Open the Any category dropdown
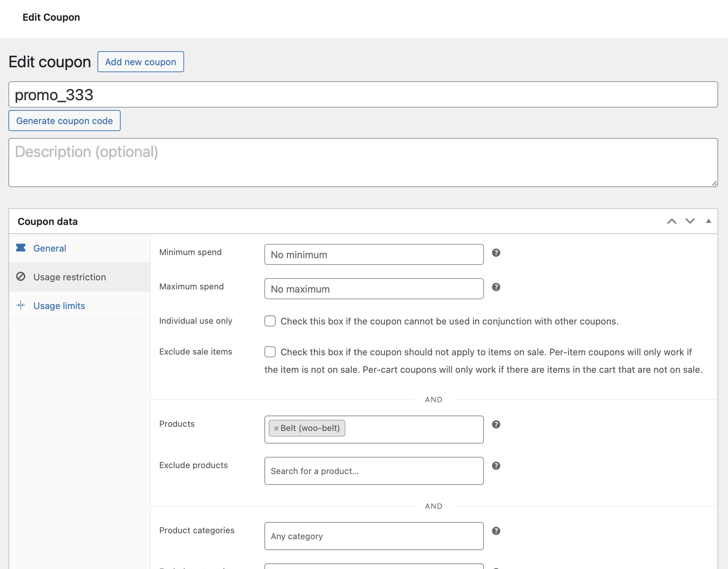The image size is (728, 569). pos(373,536)
